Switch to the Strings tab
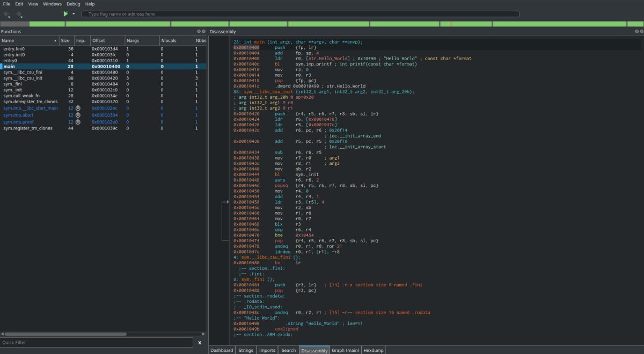The image size is (644, 354). click(x=246, y=350)
